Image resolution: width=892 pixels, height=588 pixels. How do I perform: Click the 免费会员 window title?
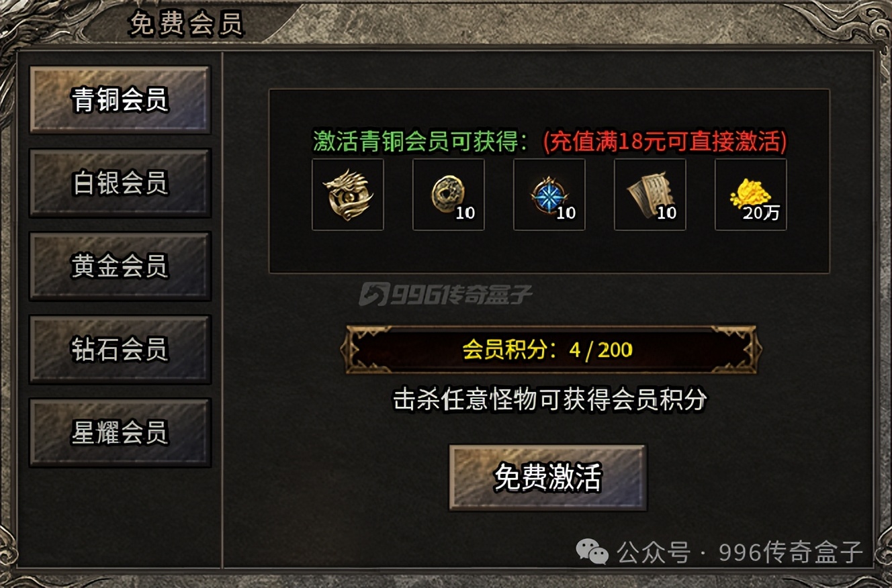point(186,24)
